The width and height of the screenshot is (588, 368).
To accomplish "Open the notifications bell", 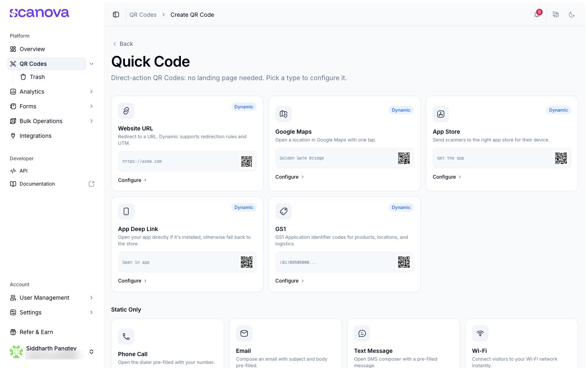I will 537,15.
